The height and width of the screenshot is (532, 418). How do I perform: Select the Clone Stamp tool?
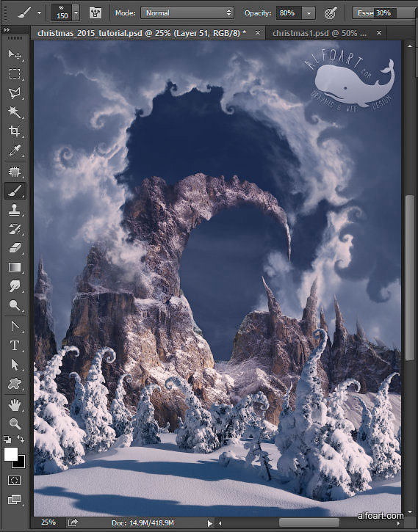[x=15, y=210]
